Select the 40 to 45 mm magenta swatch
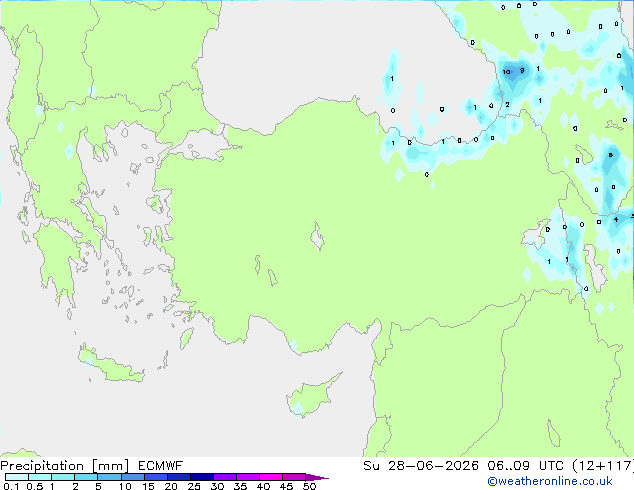The image size is (634, 490). pyautogui.click(x=271, y=477)
